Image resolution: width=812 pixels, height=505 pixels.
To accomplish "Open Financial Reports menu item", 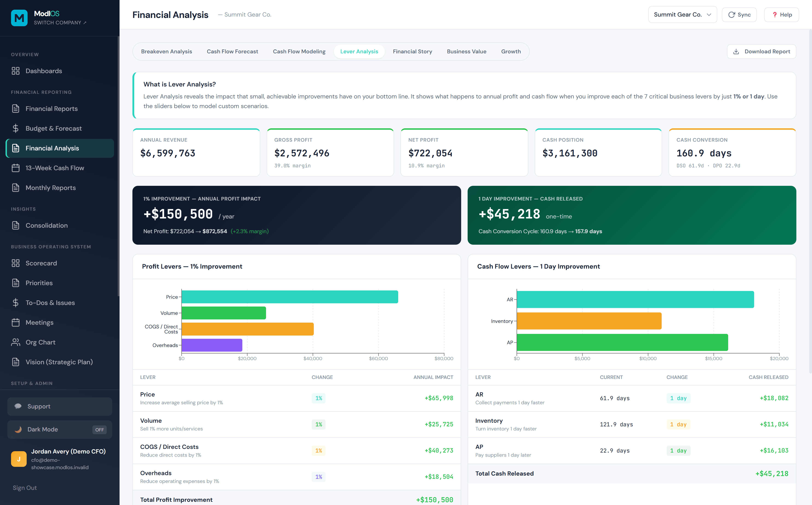I will tap(60, 109).
